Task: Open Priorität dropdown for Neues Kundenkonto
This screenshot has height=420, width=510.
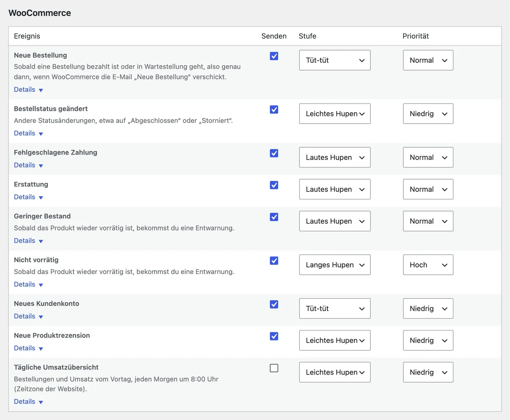Action: [428, 308]
